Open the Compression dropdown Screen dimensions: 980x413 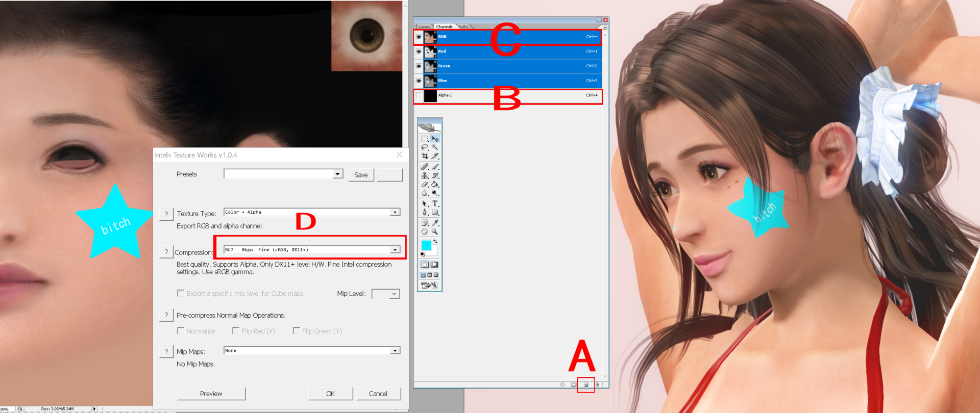(x=395, y=250)
